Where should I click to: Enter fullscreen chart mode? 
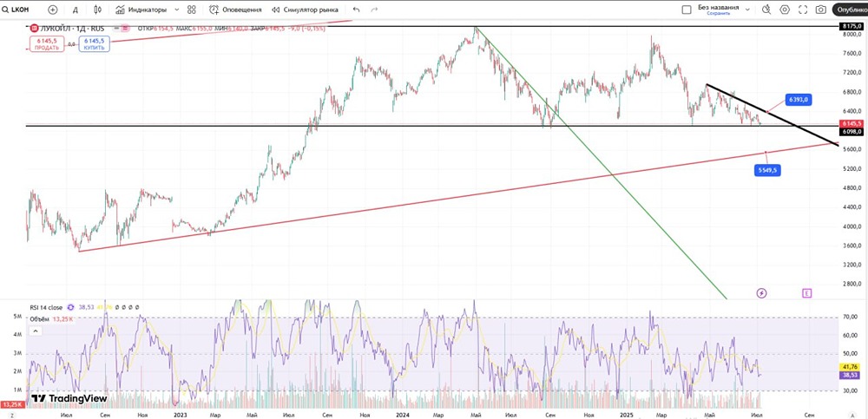point(803,10)
